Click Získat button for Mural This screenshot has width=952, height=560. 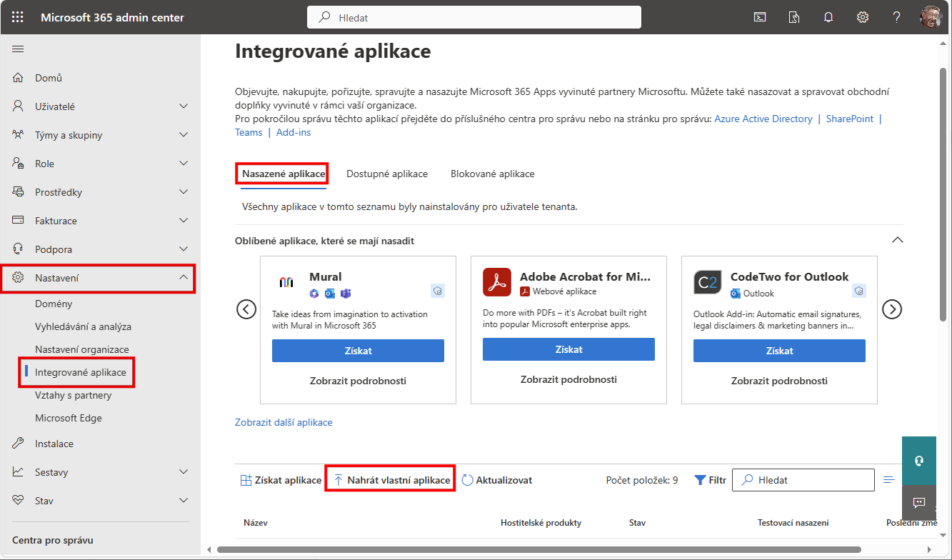coord(358,351)
